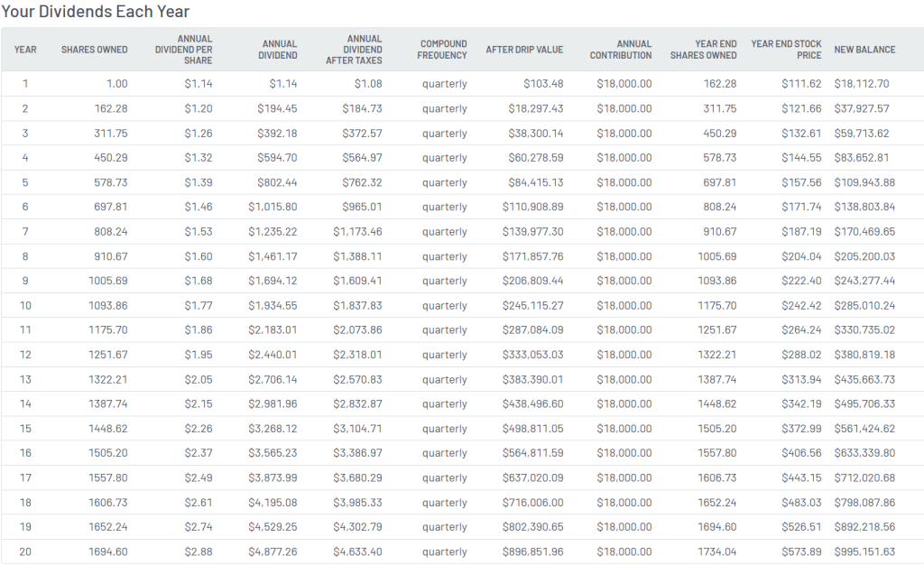Select dividend per share $1.77
Screen dimensions: 924x565
point(198,306)
